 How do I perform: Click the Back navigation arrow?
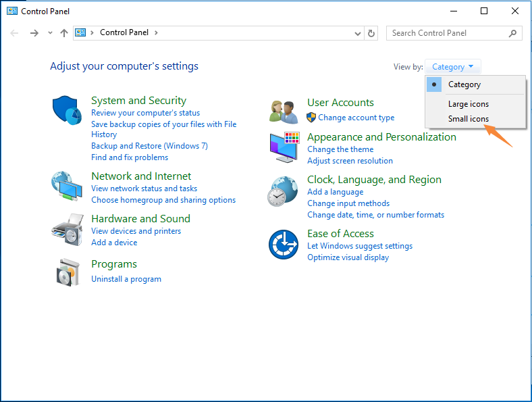pyautogui.click(x=14, y=33)
